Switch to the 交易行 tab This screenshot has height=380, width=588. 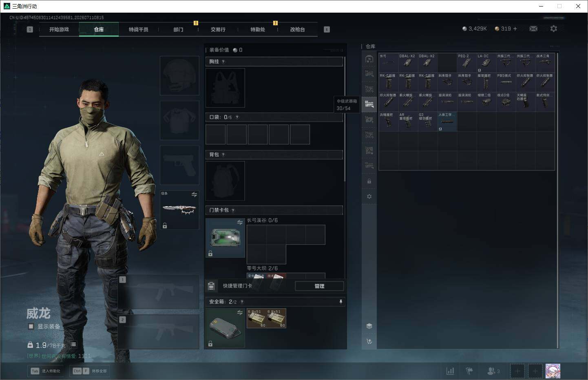tap(218, 29)
